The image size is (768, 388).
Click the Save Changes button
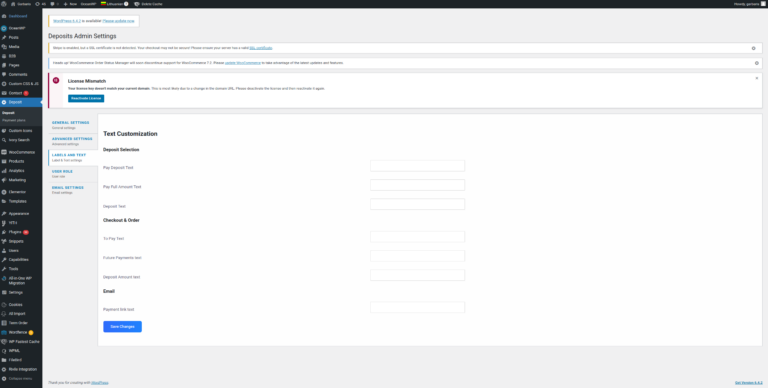pos(122,327)
